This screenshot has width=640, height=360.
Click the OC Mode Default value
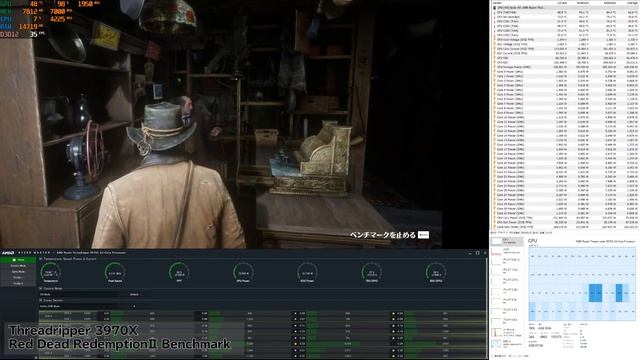(x=134, y=294)
